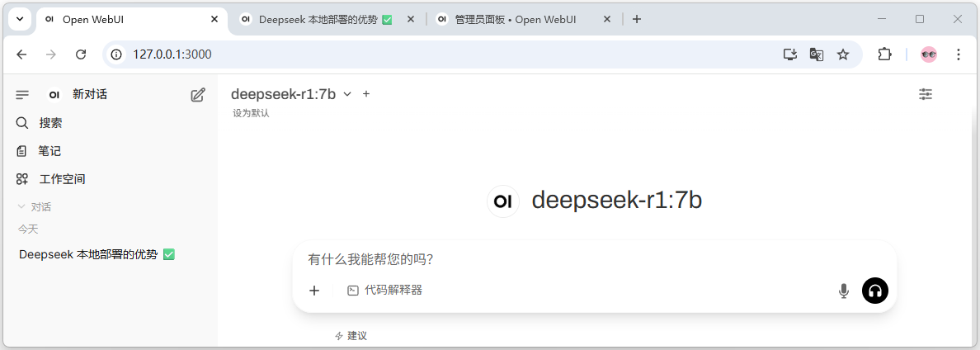Close the Open WebUI tab
This screenshot has height=350, width=980.
[x=214, y=19]
